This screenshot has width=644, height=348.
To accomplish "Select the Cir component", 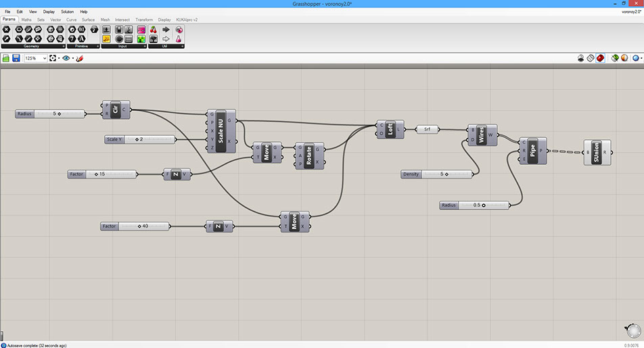I will click(116, 109).
